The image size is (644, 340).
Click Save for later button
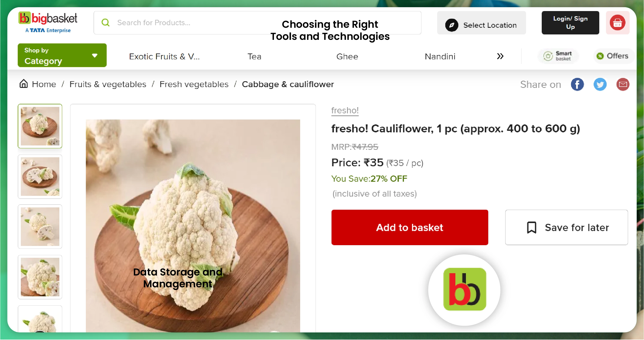566,227
